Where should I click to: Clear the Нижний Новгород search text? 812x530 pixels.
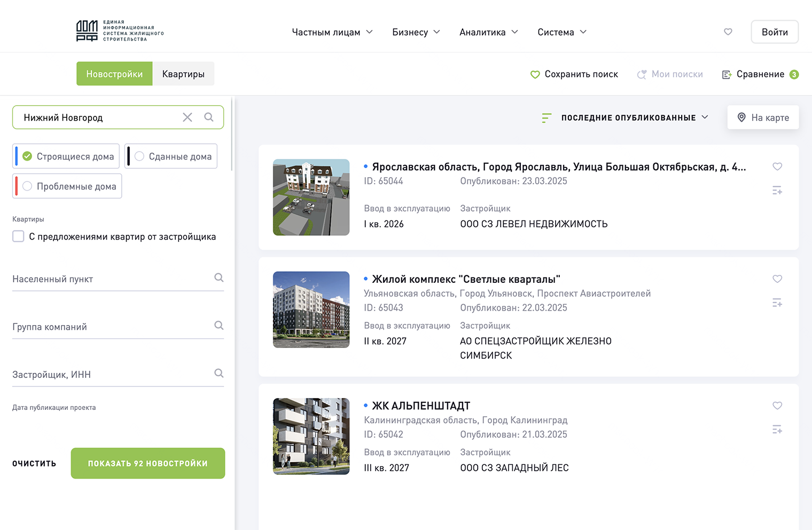[188, 117]
